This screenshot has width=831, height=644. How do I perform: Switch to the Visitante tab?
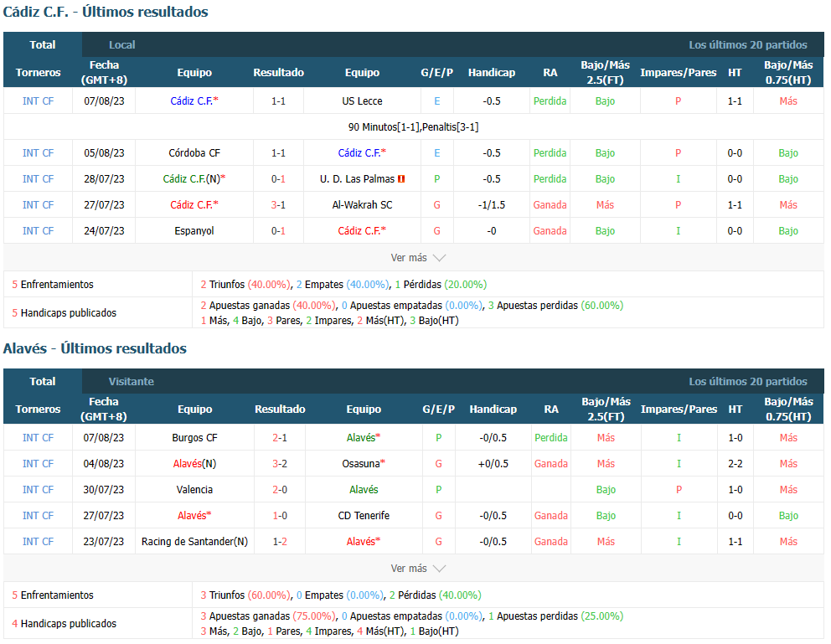click(x=132, y=381)
